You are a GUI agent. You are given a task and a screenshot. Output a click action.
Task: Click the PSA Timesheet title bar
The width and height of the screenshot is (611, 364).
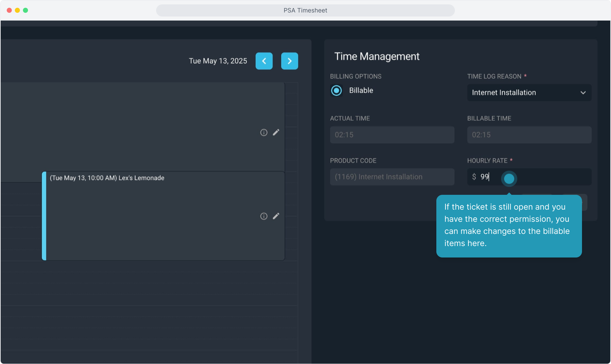(305, 10)
